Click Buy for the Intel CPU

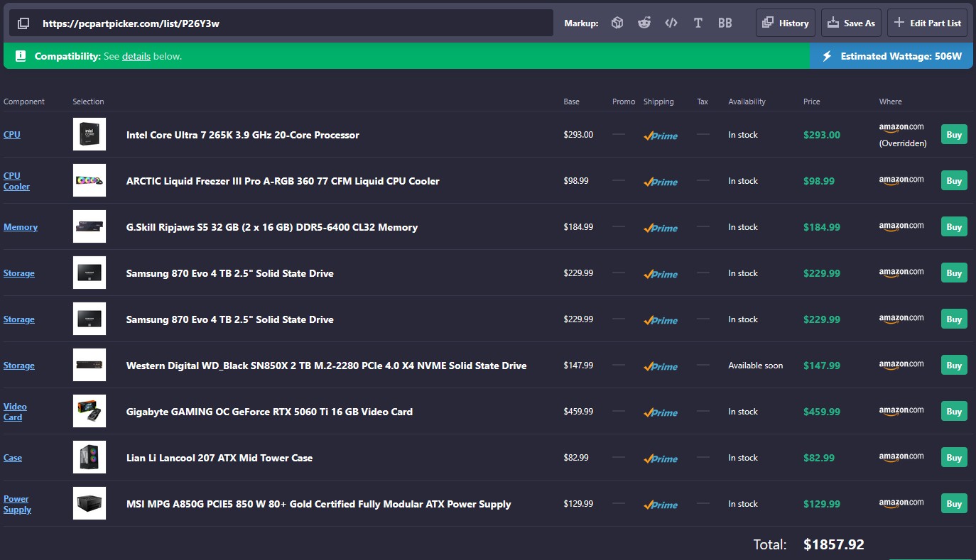coord(954,134)
